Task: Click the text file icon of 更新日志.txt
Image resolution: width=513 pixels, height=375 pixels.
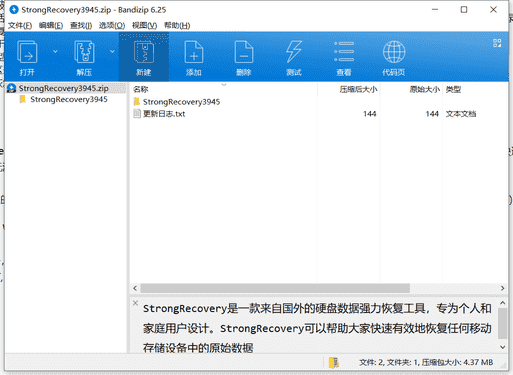Action: click(x=137, y=114)
